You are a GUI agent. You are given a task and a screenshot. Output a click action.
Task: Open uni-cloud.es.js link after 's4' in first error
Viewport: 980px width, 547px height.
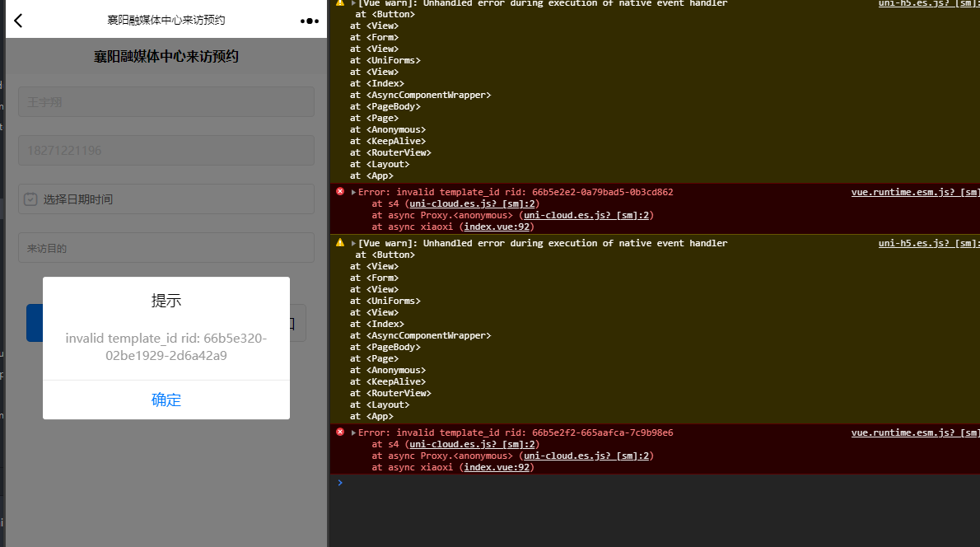click(472, 203)
